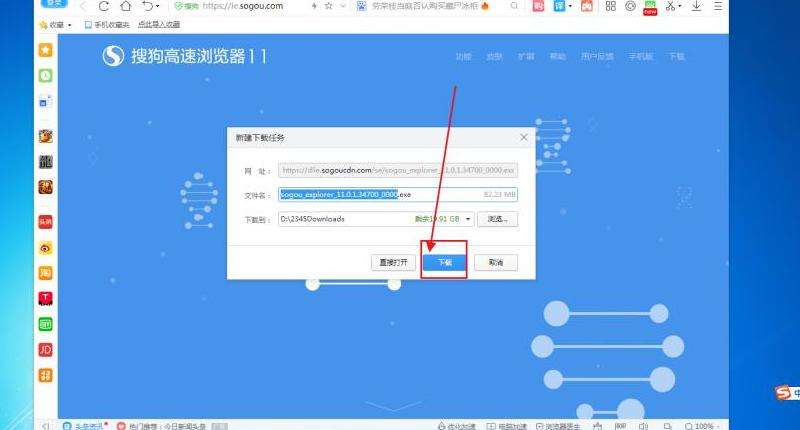Click the Sogou input method S icon
The image size is (800, 430).
tap(783, 393)
